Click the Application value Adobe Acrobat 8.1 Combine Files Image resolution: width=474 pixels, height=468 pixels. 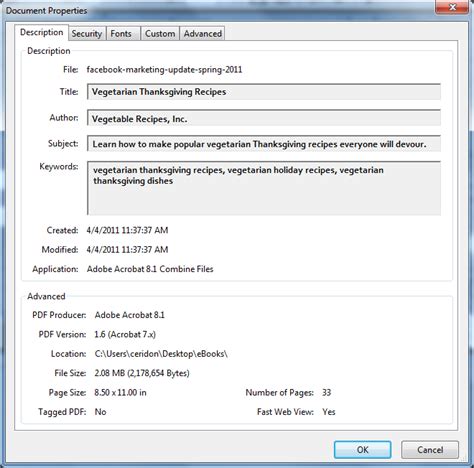(x=150, y=269)
